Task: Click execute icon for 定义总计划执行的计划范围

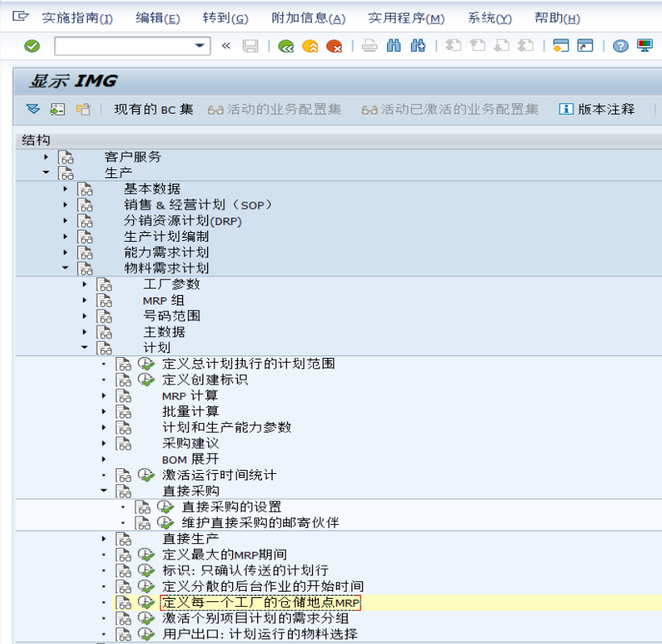Action: [x=147, y=364]
